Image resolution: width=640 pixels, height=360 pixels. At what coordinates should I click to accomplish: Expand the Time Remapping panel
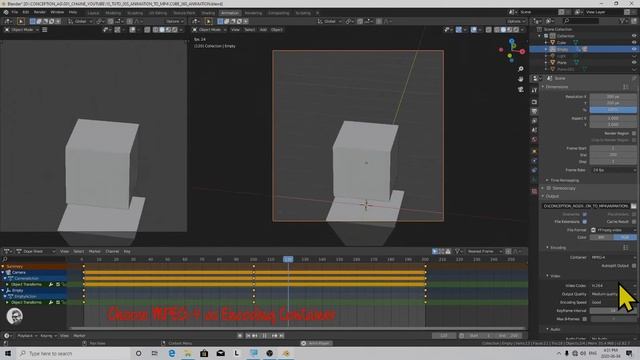pos(547,180)
